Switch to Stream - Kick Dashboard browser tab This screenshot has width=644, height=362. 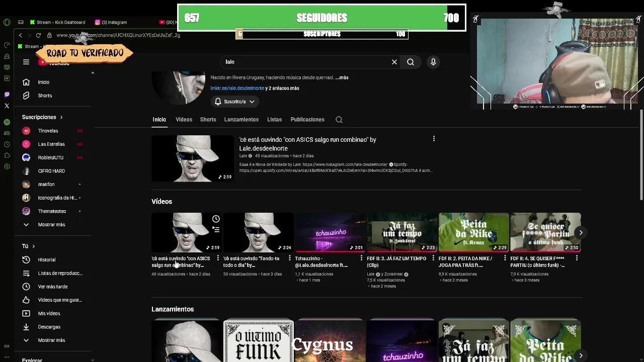point(57,22)
